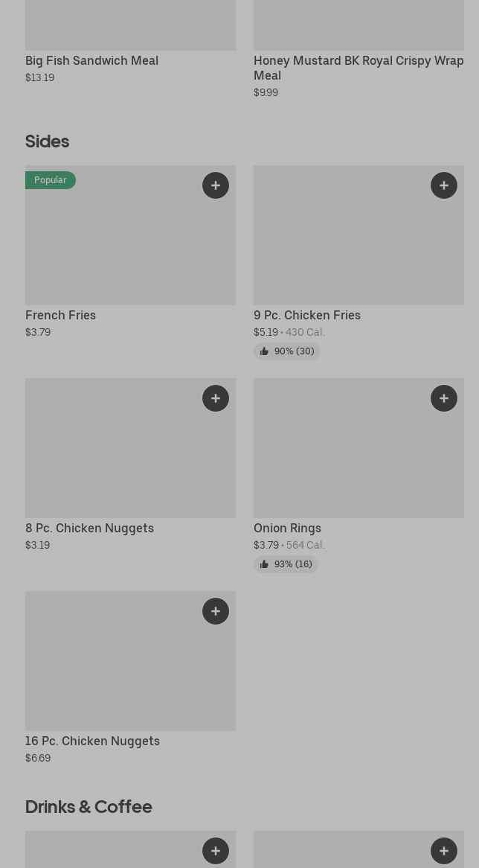
Task: Add second Drinks & Coffee item to cart
Action: pyautogui.click(x=444, y=851)
